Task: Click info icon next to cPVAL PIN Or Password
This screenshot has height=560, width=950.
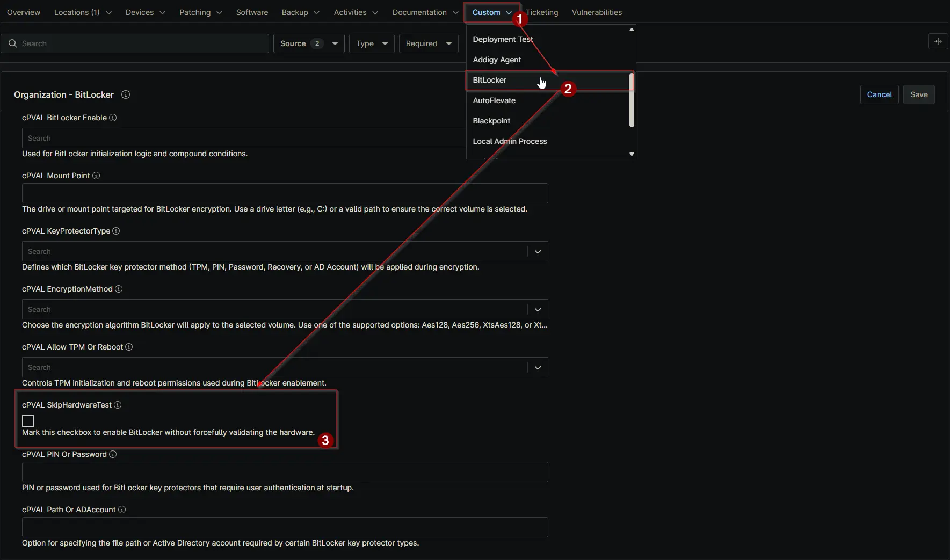Action: pos(113,454)
